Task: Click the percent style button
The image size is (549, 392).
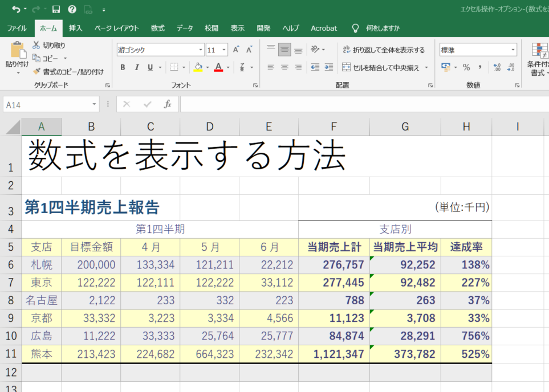Action: point(466,67)
